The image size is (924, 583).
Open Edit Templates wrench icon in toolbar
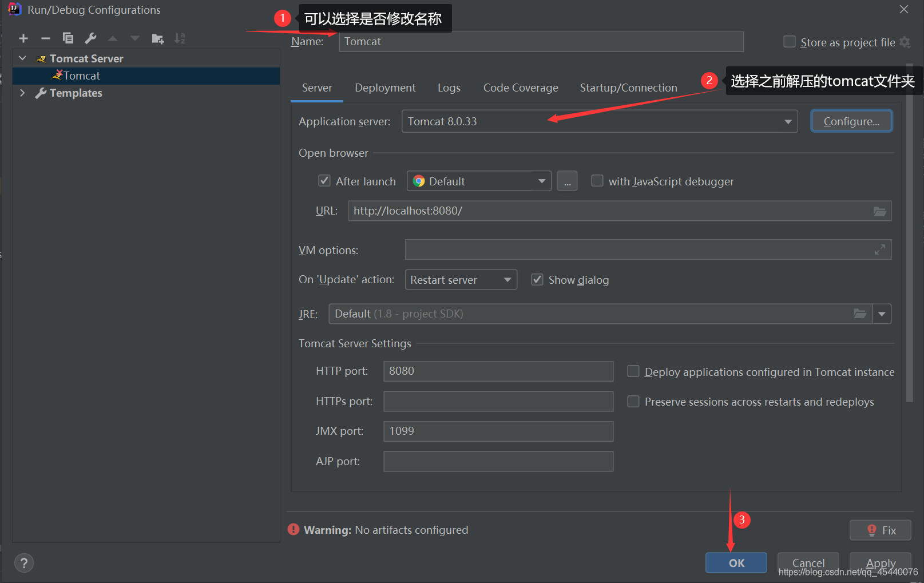pos(90,38)
